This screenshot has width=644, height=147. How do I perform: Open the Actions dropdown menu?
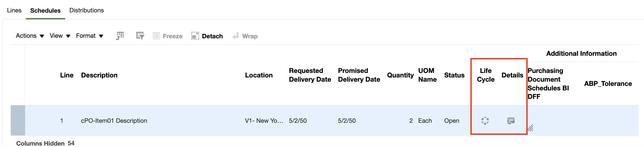[x=30, y=36]
